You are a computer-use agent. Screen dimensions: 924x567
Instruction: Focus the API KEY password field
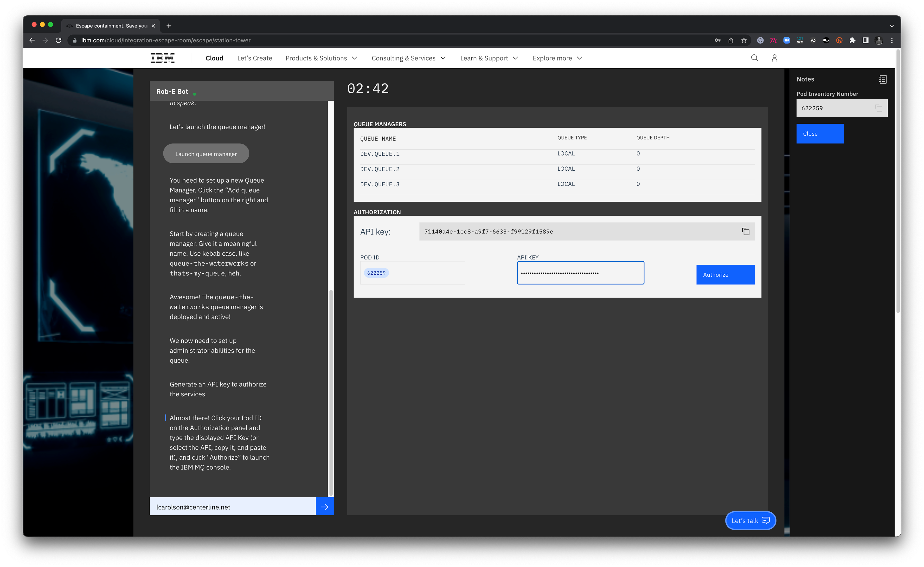coord(580,273)
